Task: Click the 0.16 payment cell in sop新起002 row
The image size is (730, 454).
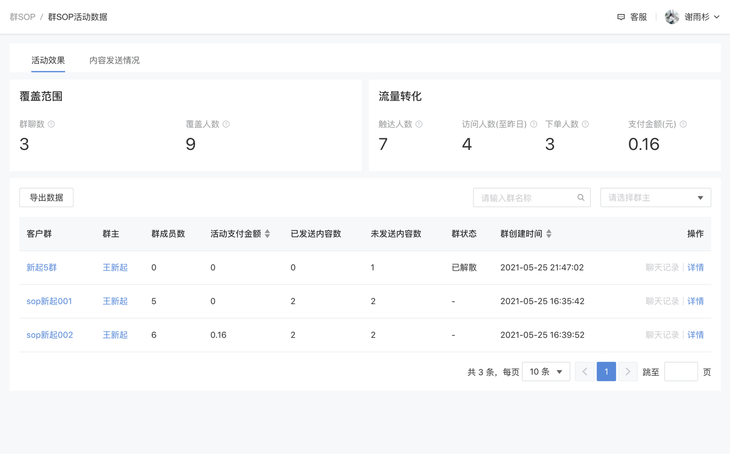Action: click(218, 335)
